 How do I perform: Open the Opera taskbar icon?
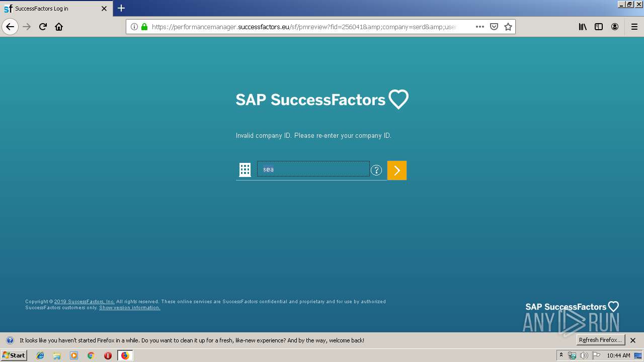(x=108, y=355)
